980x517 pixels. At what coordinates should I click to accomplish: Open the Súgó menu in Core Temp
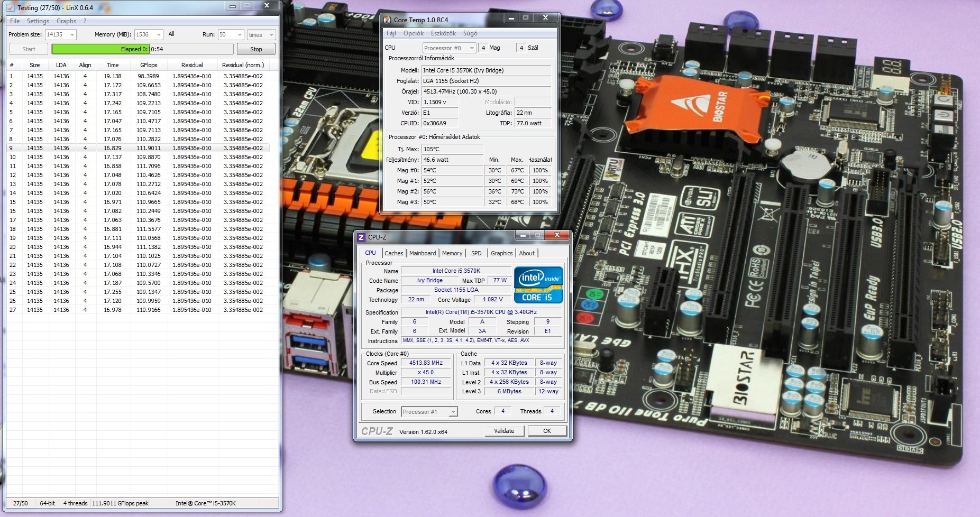click(470, 33)
